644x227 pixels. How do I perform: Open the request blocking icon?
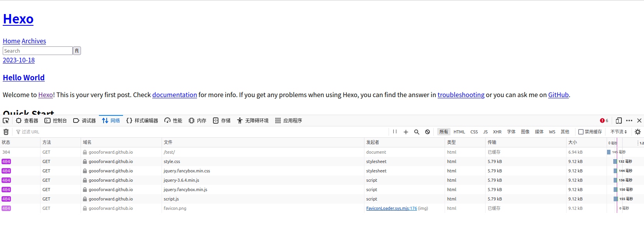pyautogui.click(x=428, y=132)
